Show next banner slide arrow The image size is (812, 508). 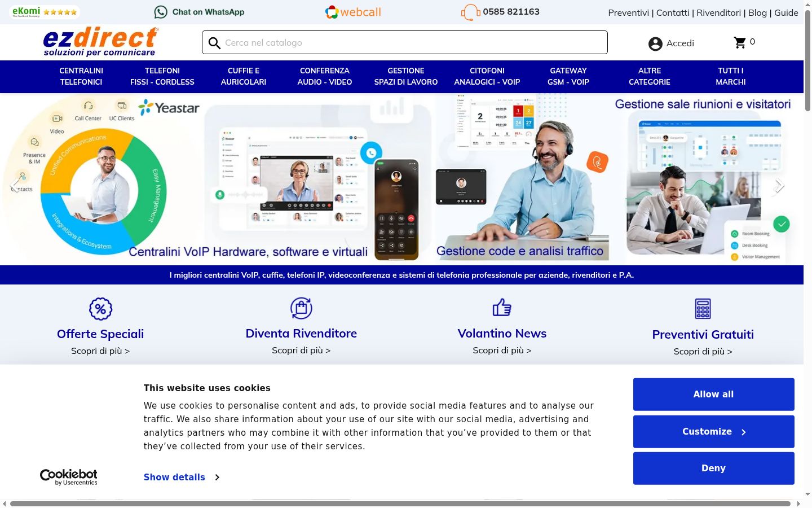[779, 185]
